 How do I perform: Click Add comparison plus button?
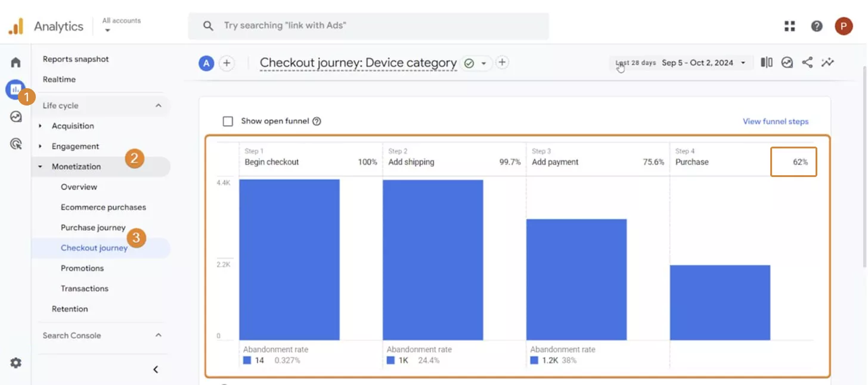tap(227, 63)
